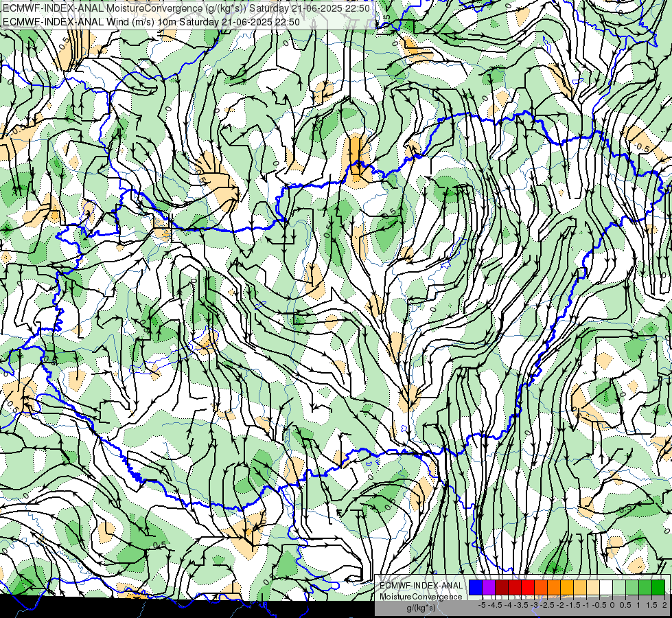The height and width of the screenshot is (618, 672).
Task: Select the legend label 'MoistureConvergence'
Action: coord(421,597)
